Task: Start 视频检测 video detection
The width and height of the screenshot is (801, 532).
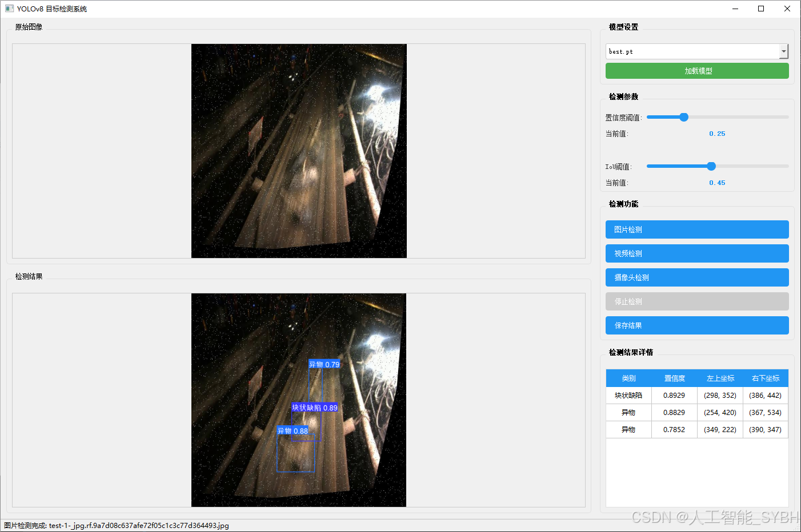Action: [697, 253]
